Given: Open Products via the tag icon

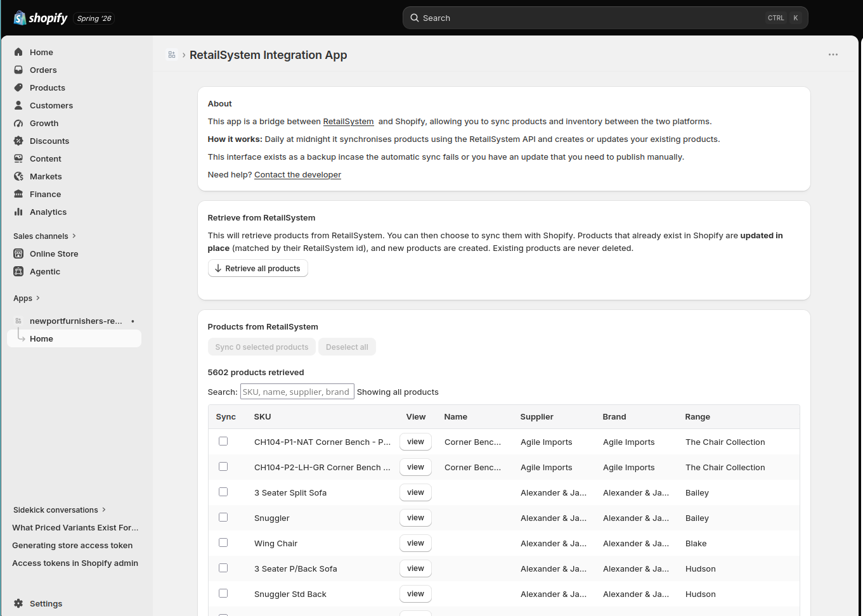Looking at the screenshot, I should tap(18, 87).
